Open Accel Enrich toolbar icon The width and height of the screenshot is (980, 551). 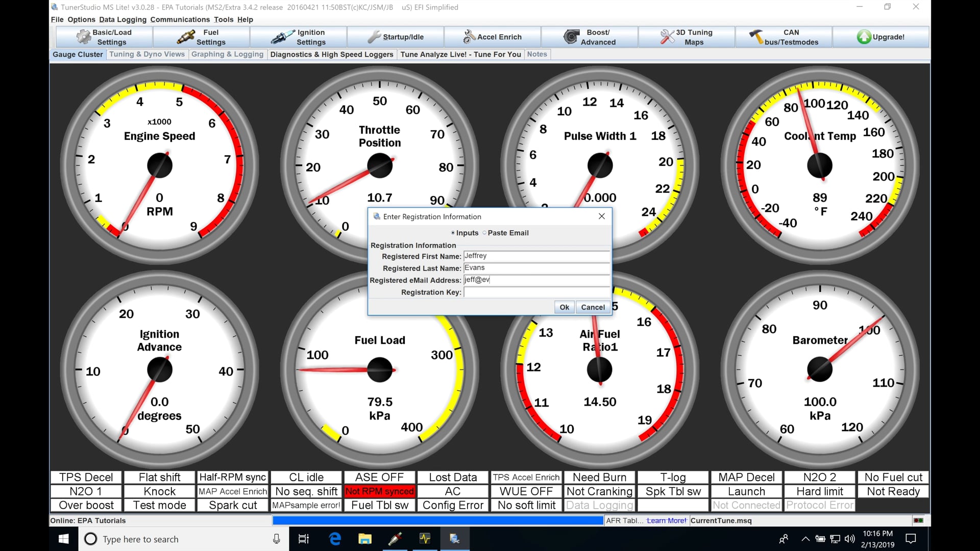(x=469, y=37)
